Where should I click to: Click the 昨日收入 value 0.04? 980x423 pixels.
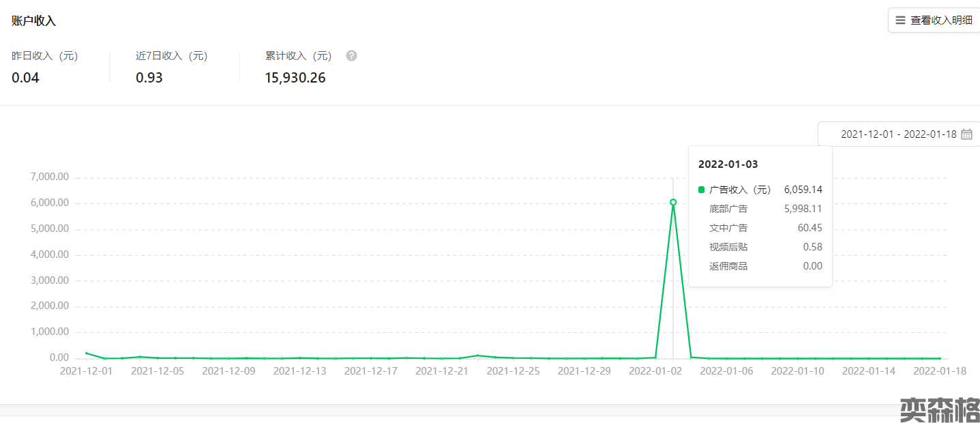(26, 78)
